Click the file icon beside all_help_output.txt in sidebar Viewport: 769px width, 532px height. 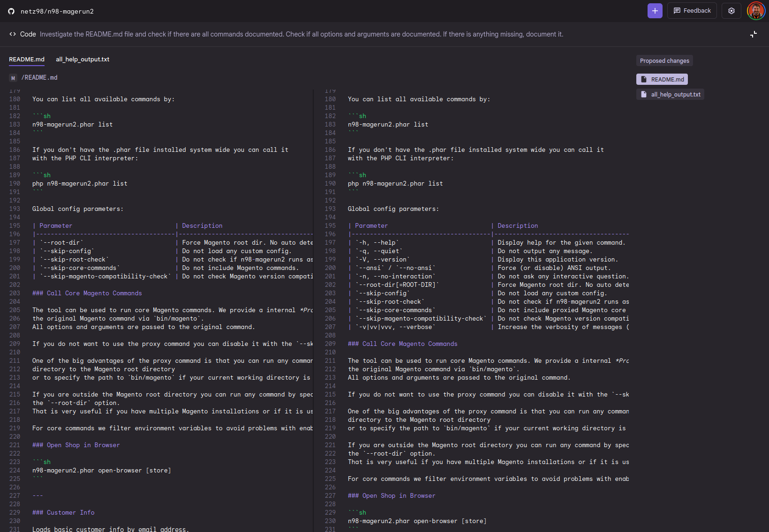pyautogui.click(x=644, y=94)
